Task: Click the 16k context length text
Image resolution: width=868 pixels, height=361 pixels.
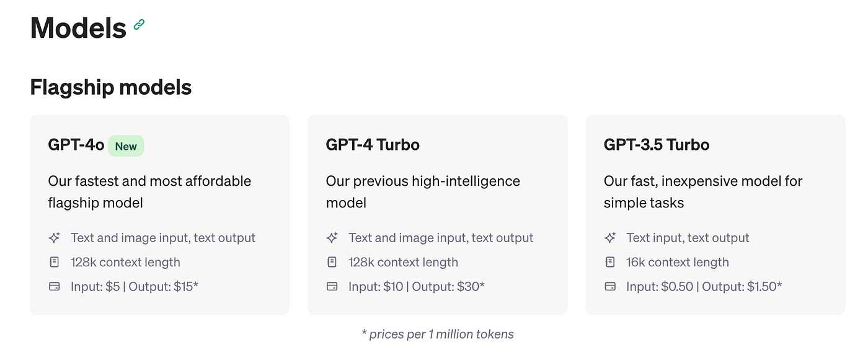Action: click(x=678, y=263)
